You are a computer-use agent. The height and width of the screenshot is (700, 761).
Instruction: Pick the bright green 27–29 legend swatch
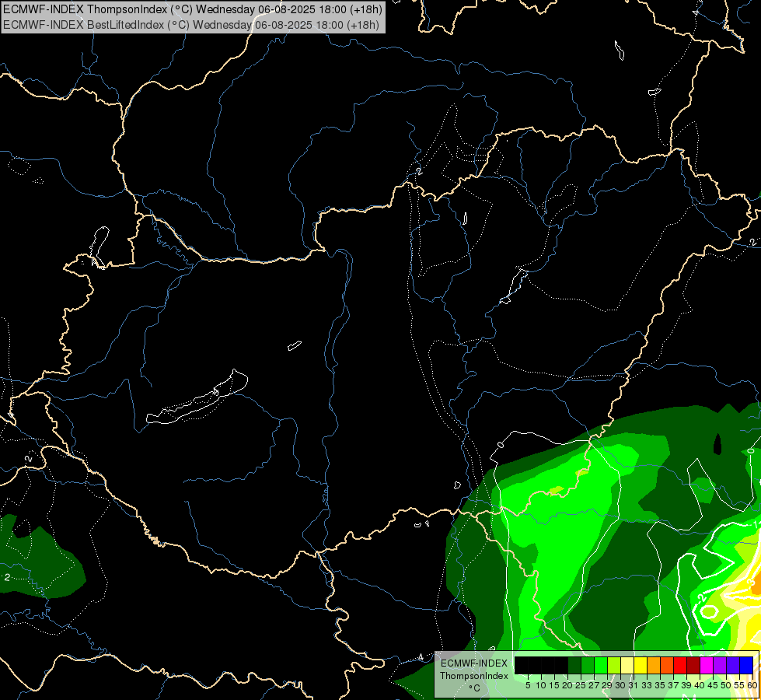[x=601, y=665]
